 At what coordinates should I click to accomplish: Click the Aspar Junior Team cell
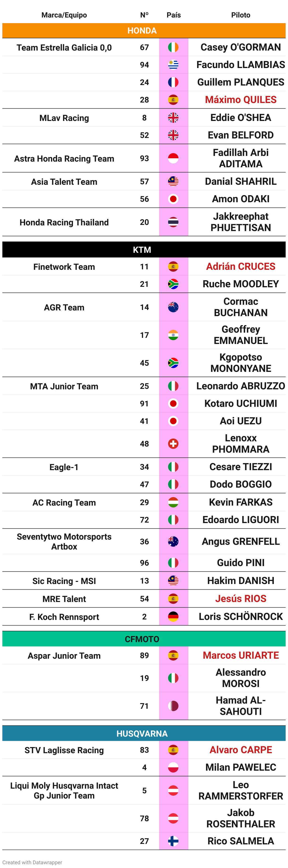[64, 656]
